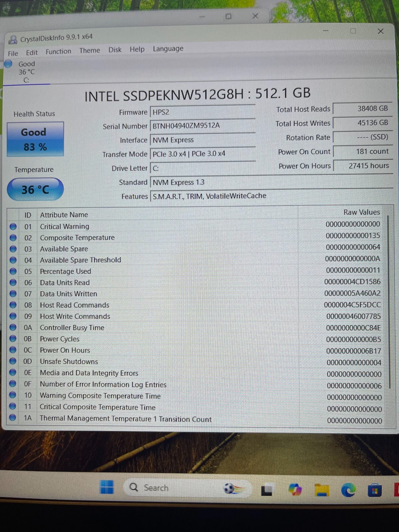The image size is (399, 532).
Task: Click the status dot for Data Units Written
Action: (13, 294)
